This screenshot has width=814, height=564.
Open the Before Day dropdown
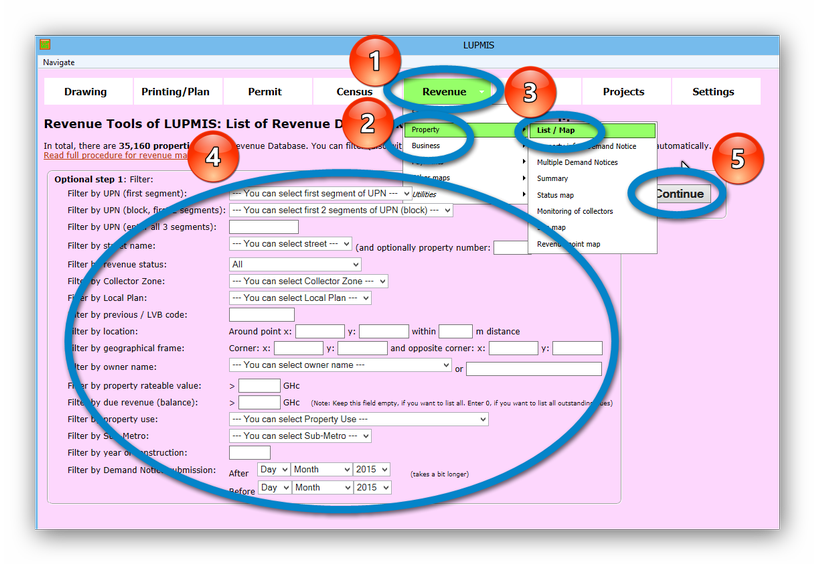(x=275, y=488)
